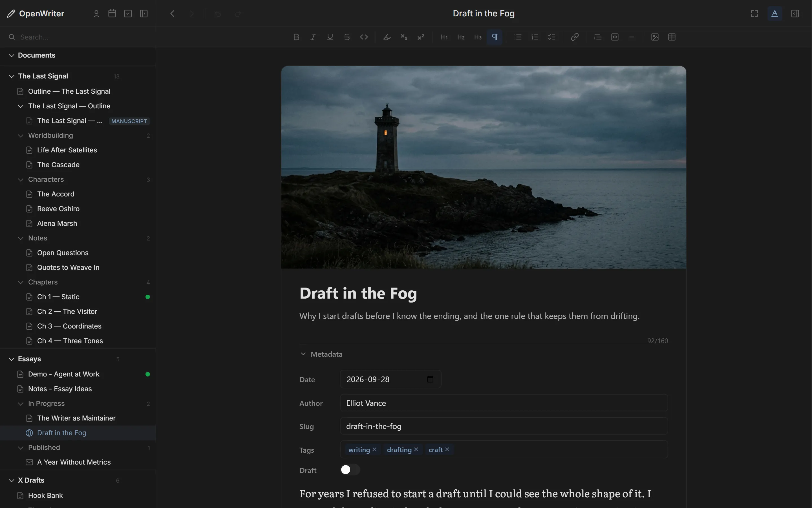
Task: Remove the drafting tag
Action: click(416, 450)
